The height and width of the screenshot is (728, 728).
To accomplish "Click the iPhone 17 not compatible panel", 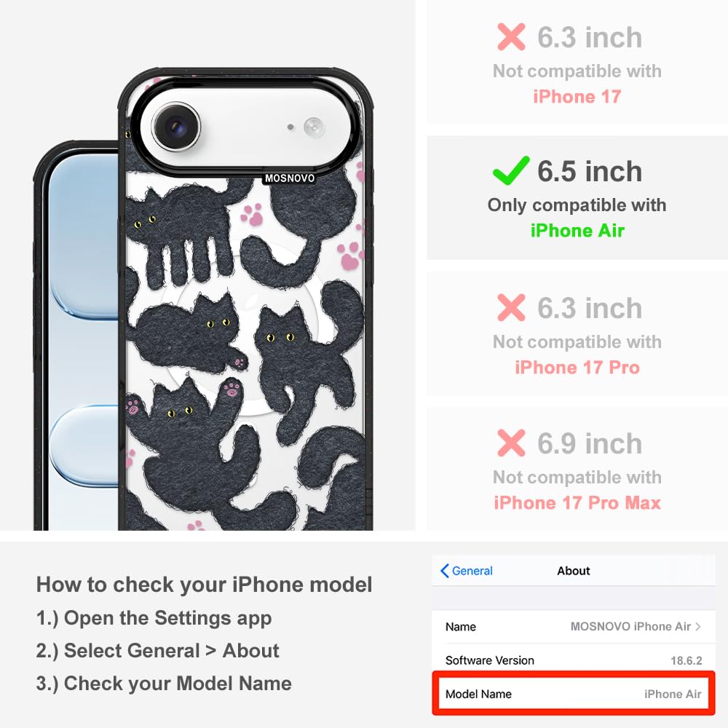I will click(577, 63).
